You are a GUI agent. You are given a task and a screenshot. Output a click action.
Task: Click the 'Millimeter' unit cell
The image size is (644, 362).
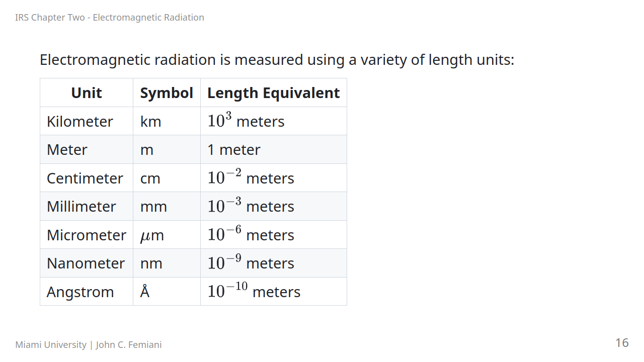point(82,207)
